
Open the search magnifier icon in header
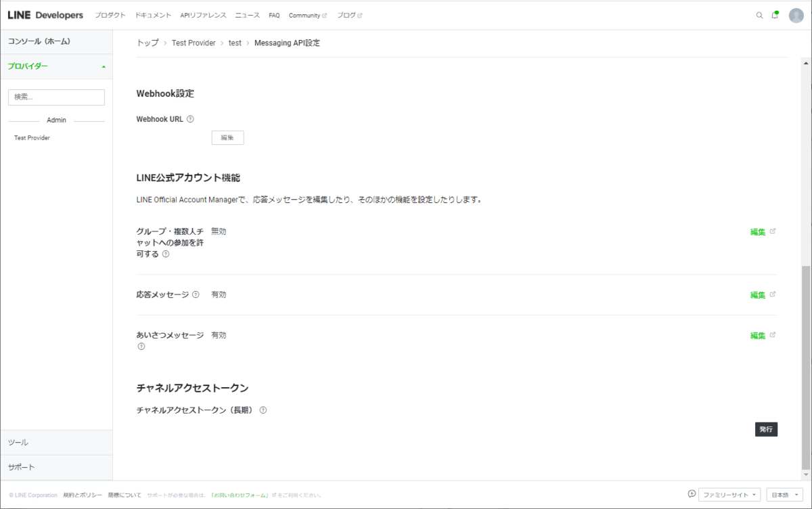[759, 15]
